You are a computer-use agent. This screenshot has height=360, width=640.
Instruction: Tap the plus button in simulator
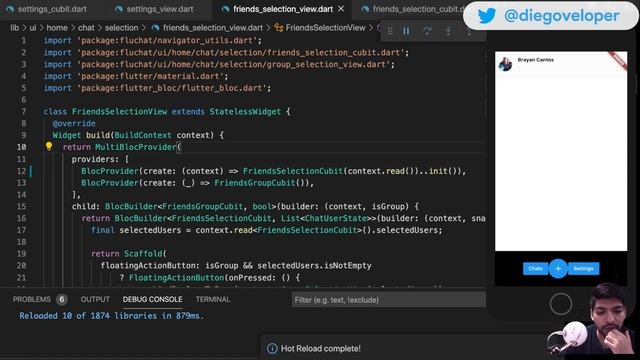click(x=558, y=269)
